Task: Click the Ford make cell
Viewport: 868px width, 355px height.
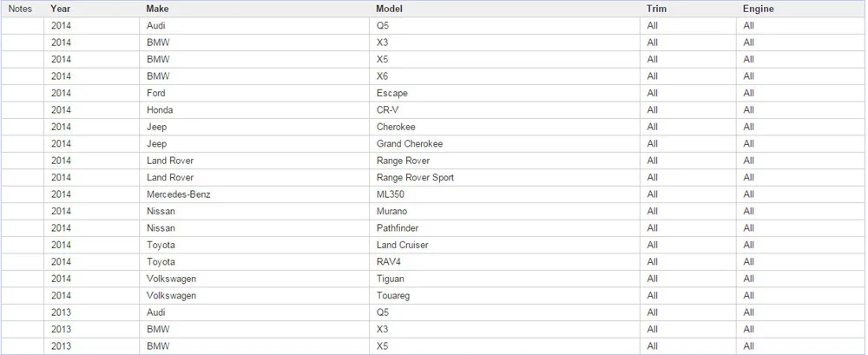Action: [254, 93]
